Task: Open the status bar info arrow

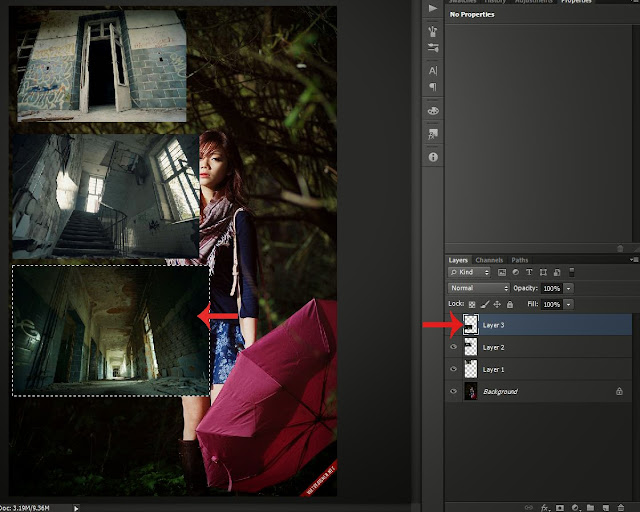Action: click(x=76, y=508)
